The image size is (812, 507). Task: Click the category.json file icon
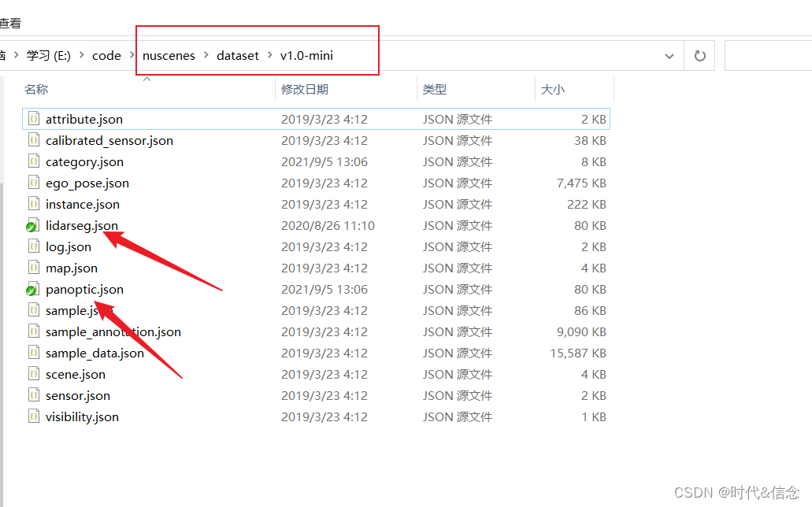[x=34, y=161]
